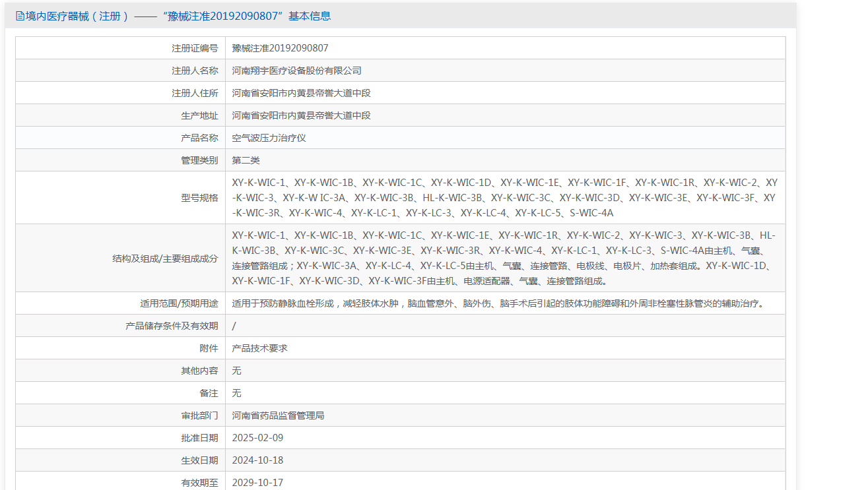Viewport: 868px width, 490px height.
Task: Click the composition description in 结构及组成 row
Action: (x=505, y=258)
